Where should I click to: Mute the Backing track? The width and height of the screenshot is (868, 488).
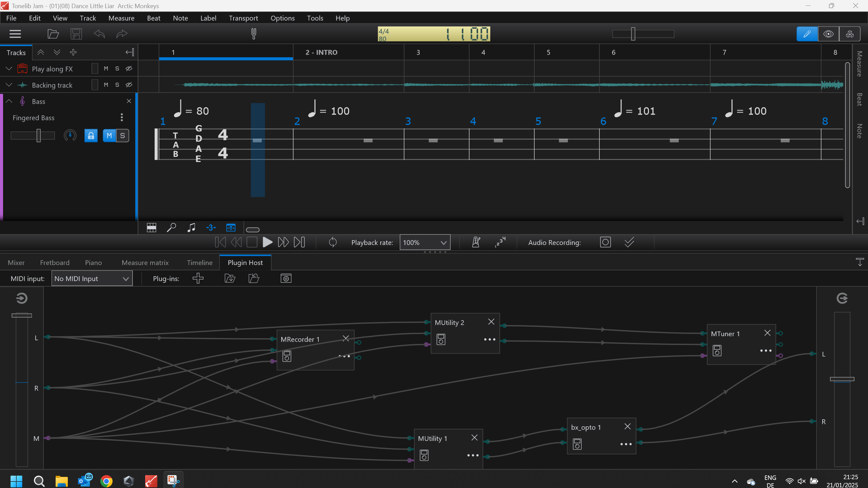(106, 85)
